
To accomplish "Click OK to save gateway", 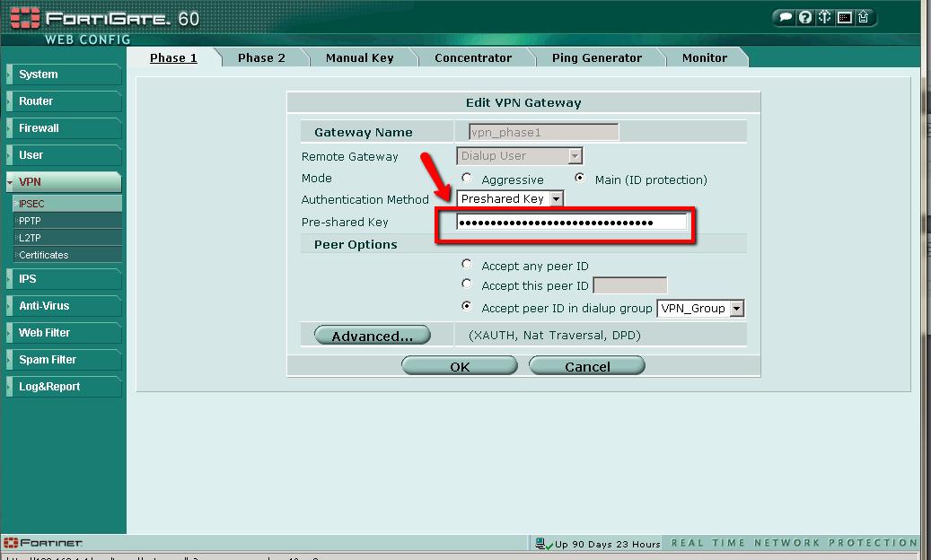I will [x=460, y=367].
